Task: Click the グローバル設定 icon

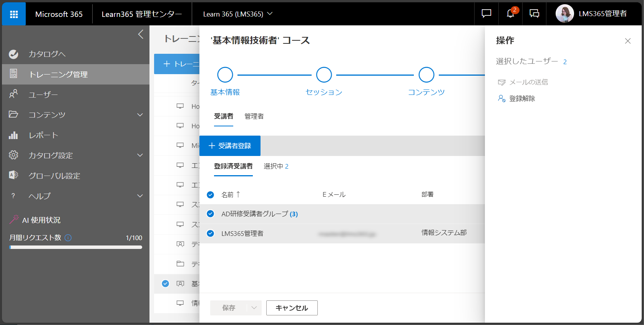Action: [13, 175]
